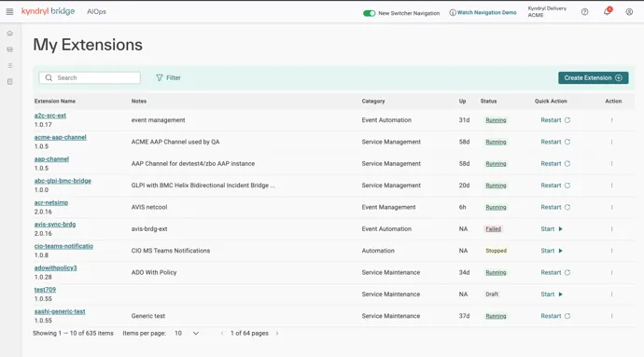644x357 pixels.
Task: Click Create Extension button
Action: point(593,77)
